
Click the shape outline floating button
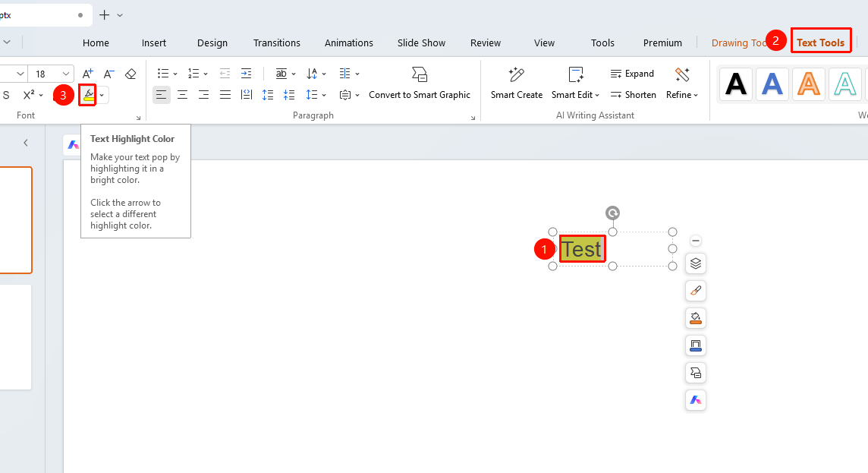tap(696, 345)
